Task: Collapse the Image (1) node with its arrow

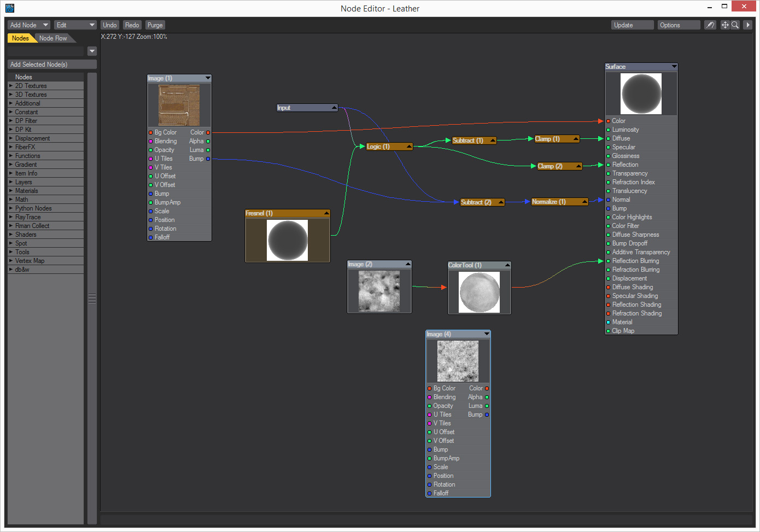Action: (x=208, y=78)
